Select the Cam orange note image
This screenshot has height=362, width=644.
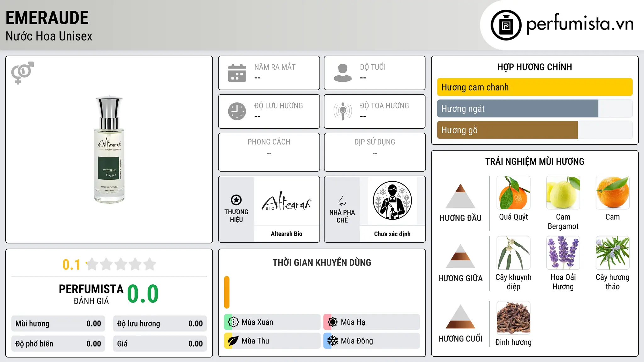click(613, 193)
